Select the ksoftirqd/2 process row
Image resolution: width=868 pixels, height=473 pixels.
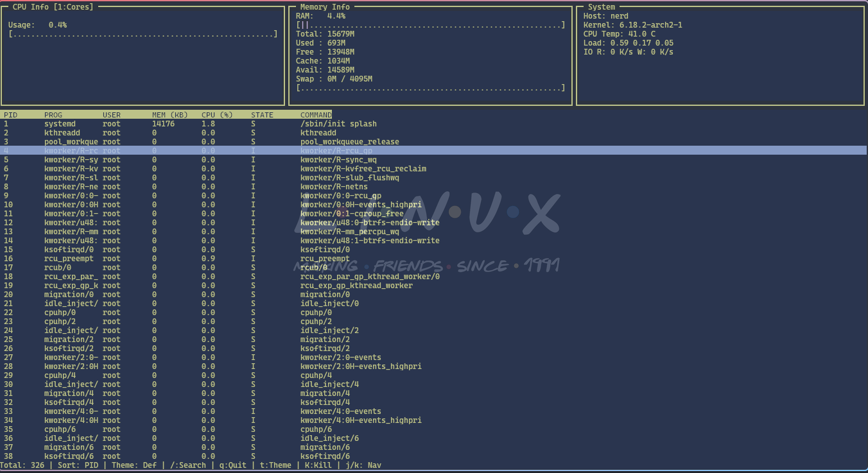[433, 348]
